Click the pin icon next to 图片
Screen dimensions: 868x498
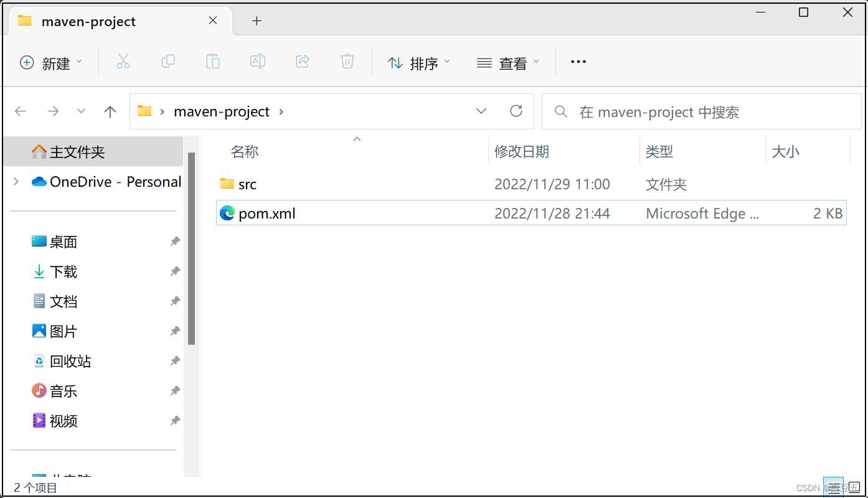(x=175, y=331)
